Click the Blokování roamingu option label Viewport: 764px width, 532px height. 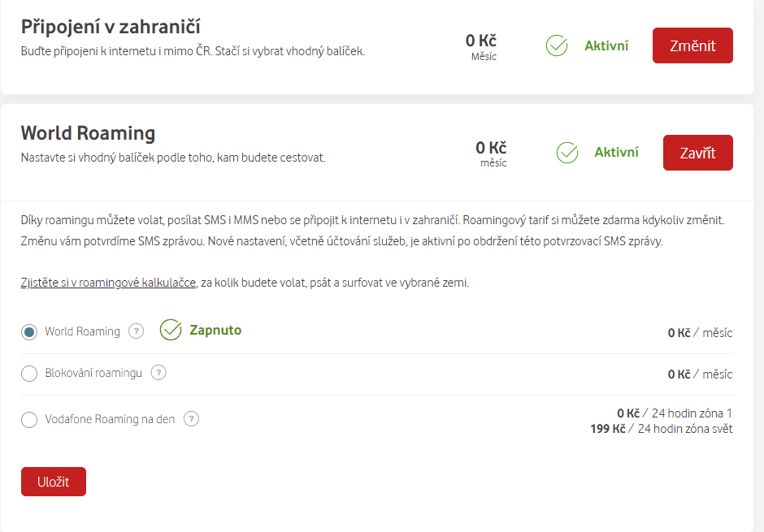click(93, 373)
